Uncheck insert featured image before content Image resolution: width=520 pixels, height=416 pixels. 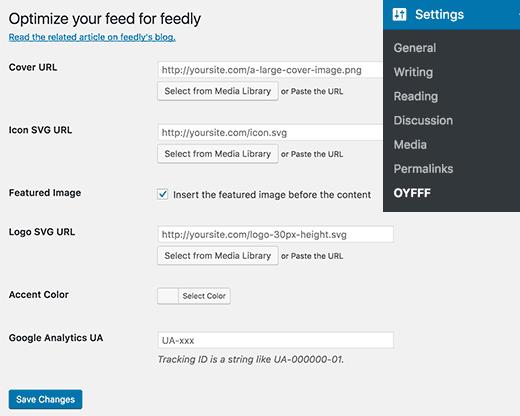click(163, 194)
